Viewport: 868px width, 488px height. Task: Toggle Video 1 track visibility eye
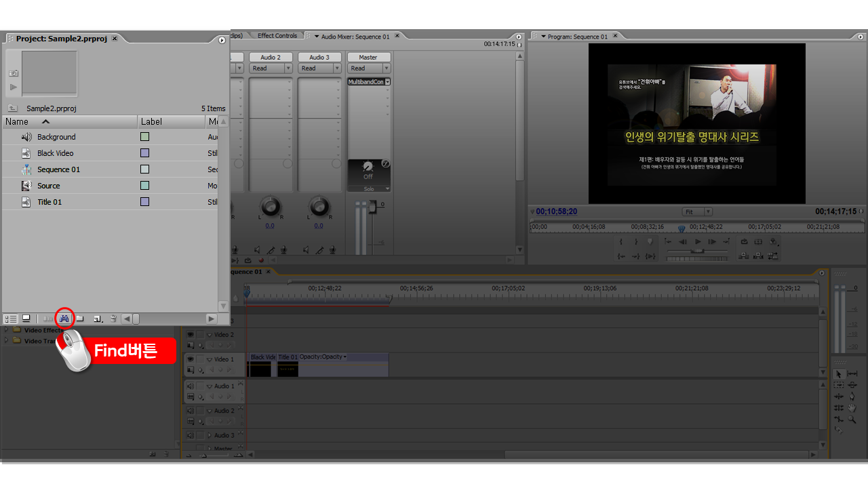(190, 359)
